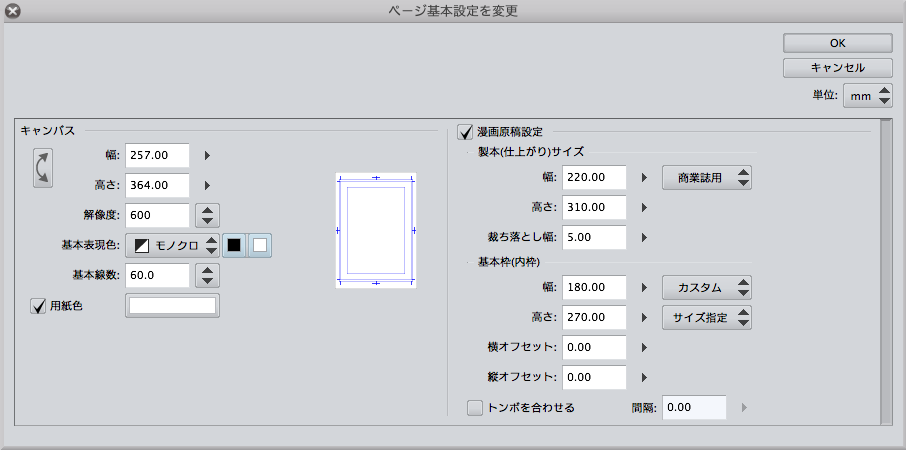
Task: Expand slider arrow next to 製本 幅 220.00
Action: point(644,177)
